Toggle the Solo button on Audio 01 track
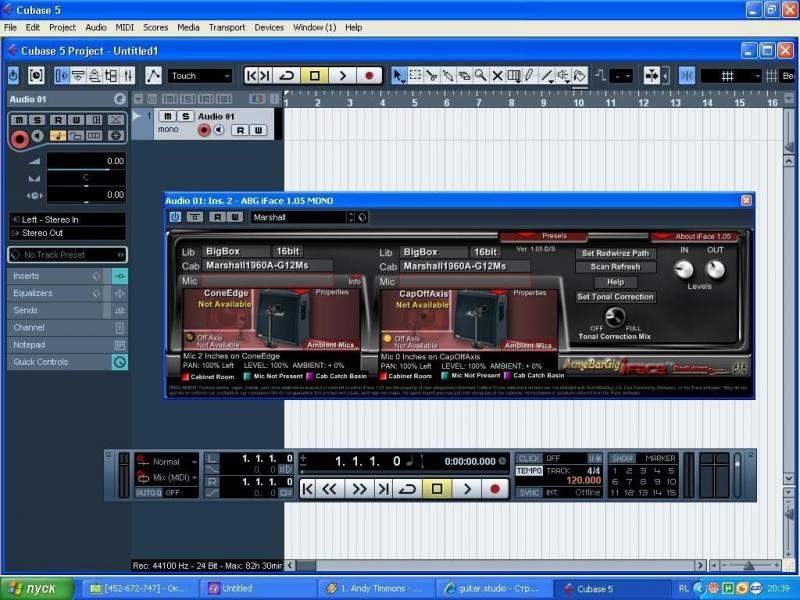The image size is (800, 600). click(x=183, y=117)
